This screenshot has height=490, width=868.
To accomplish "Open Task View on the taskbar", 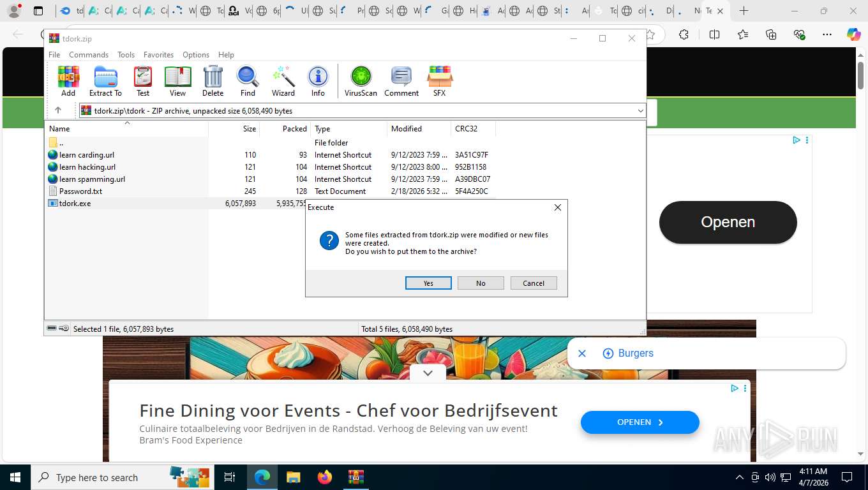I will [229, 477].
